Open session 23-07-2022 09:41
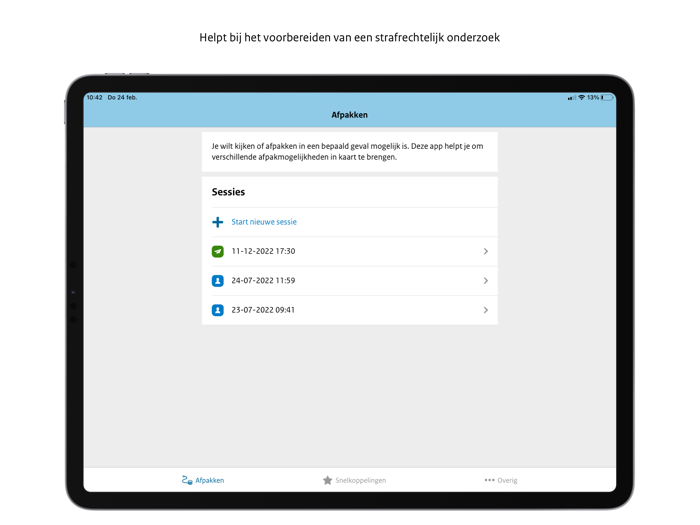Screen dimensions: 700x525 point(350,310)
